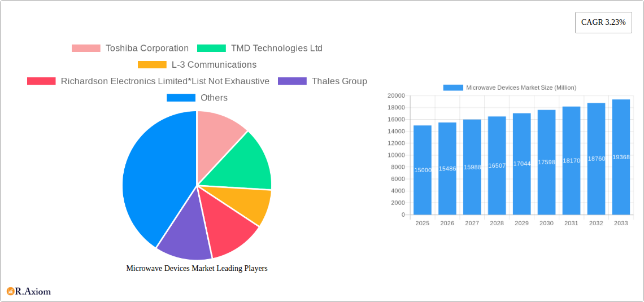
Task: Click the 2028 bar showing 16507
Action: 497,165
